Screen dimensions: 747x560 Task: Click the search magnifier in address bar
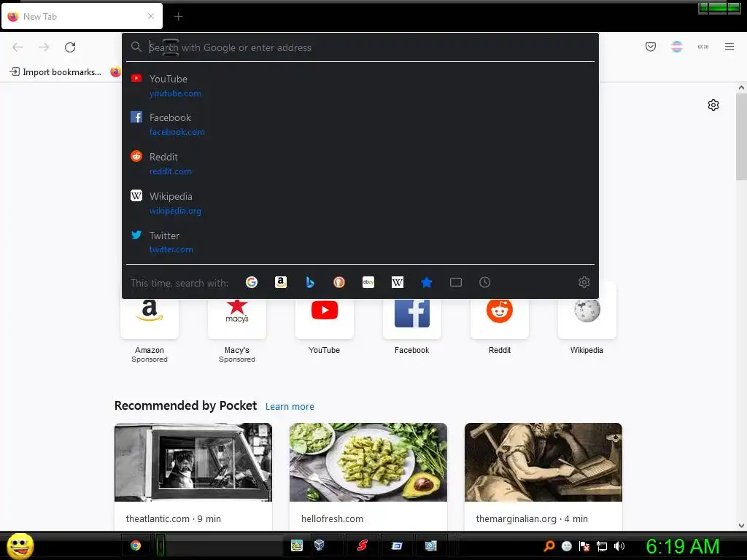pos(136,47)
